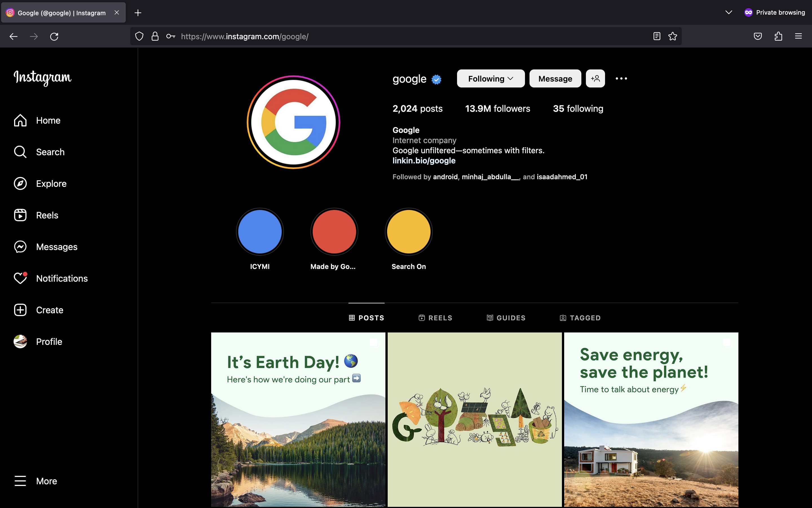Switch to the REELS tab
The image size is (812, 508).
coord(436,318)
